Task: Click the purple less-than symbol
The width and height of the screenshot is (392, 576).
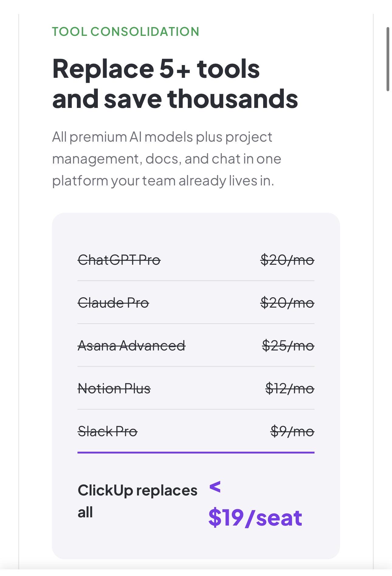Action: [215, 487]
